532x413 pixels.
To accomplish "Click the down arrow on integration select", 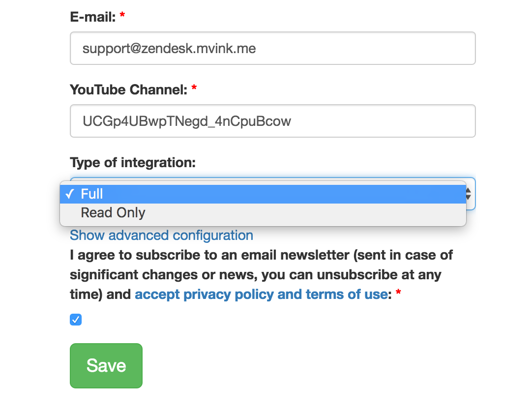I will [469, 197].
